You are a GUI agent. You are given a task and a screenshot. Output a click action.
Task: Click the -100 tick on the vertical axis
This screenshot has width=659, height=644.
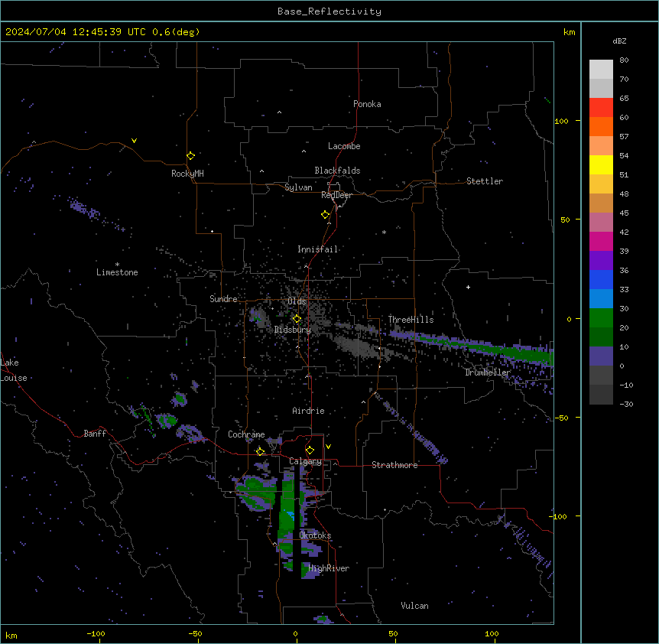tap(559, 516)
